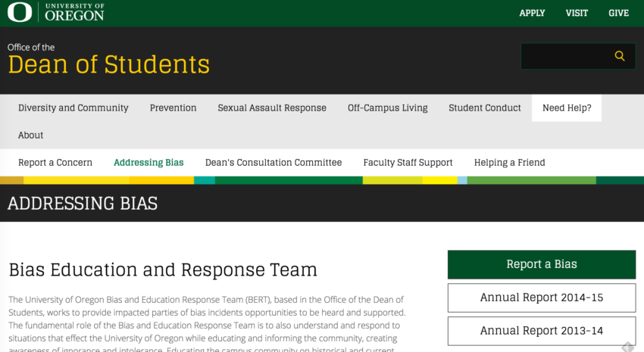644x352 pixels.
Task: Go to Report a Concern
Action: 55,163
